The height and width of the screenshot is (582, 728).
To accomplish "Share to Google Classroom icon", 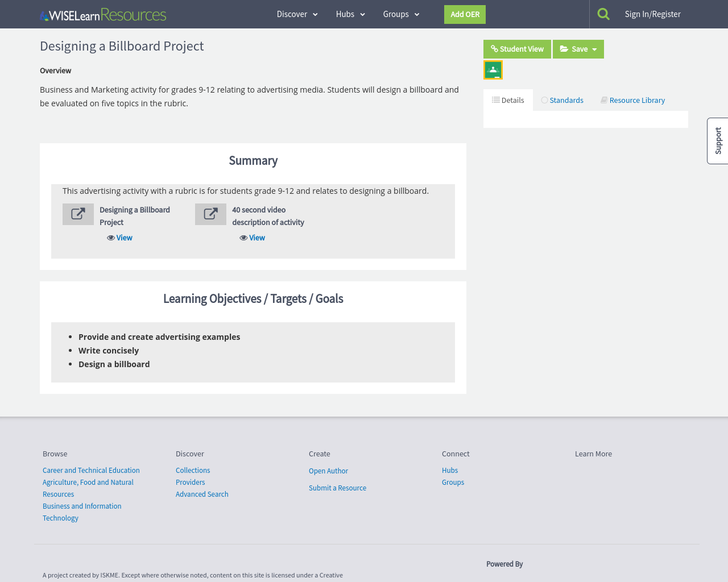I will (493, 70).
